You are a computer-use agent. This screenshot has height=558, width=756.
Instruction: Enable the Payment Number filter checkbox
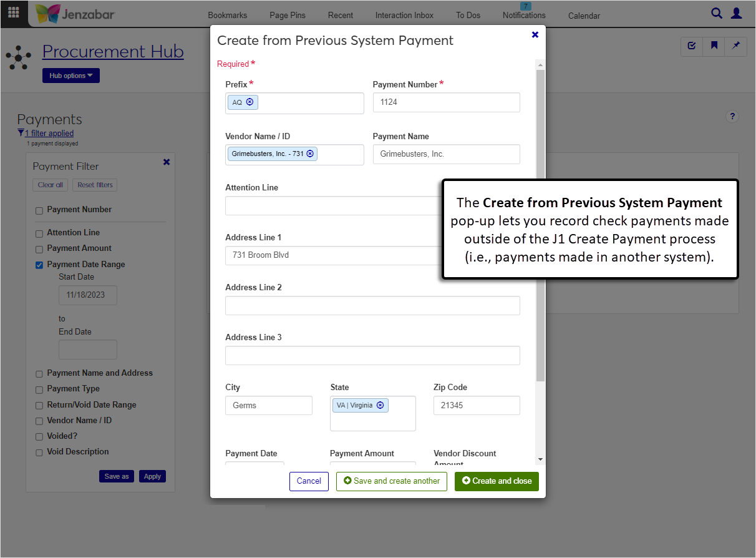pyautogui.click(x=39, y=210)
